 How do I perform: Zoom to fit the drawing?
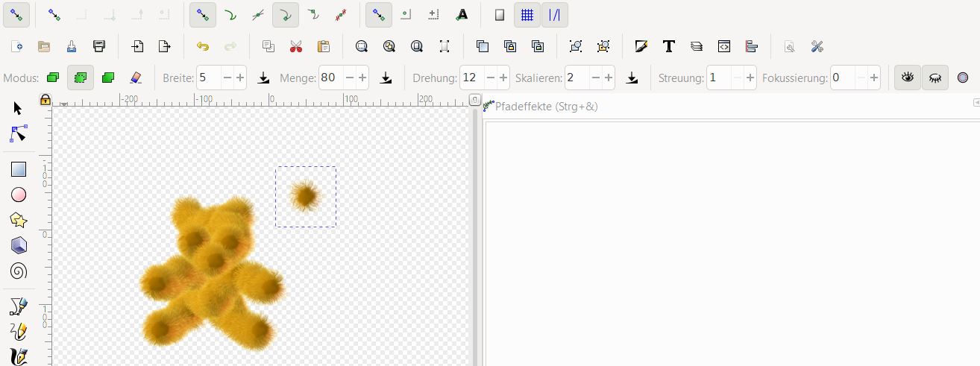389,46
